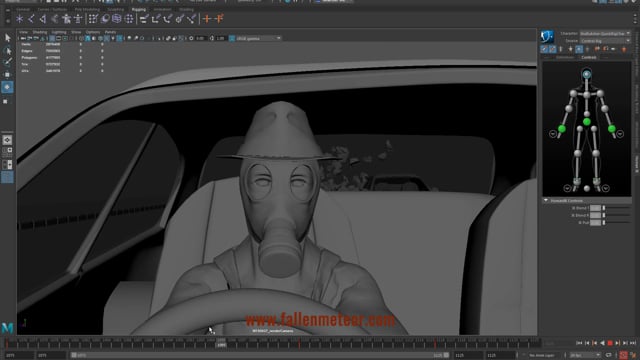Switch to the Rigging shelf tab
640x360 pixels.
(138, 9)
